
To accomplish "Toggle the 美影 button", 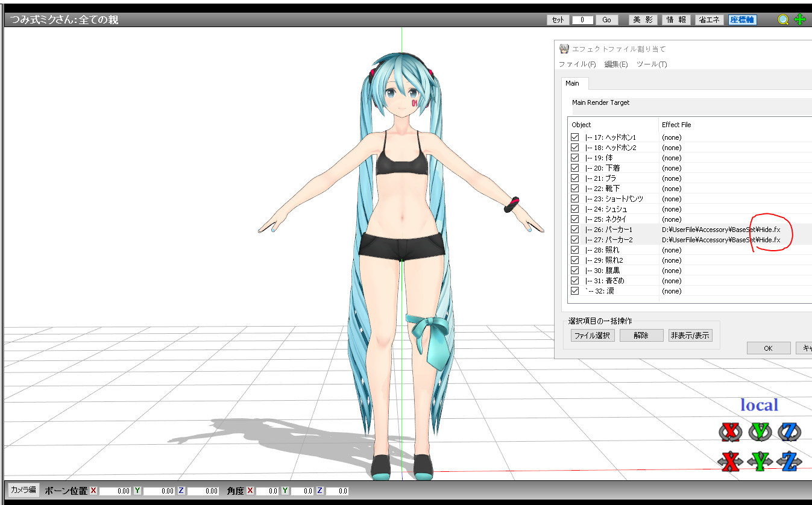I will pyautogui.click(x=643, y=20).
